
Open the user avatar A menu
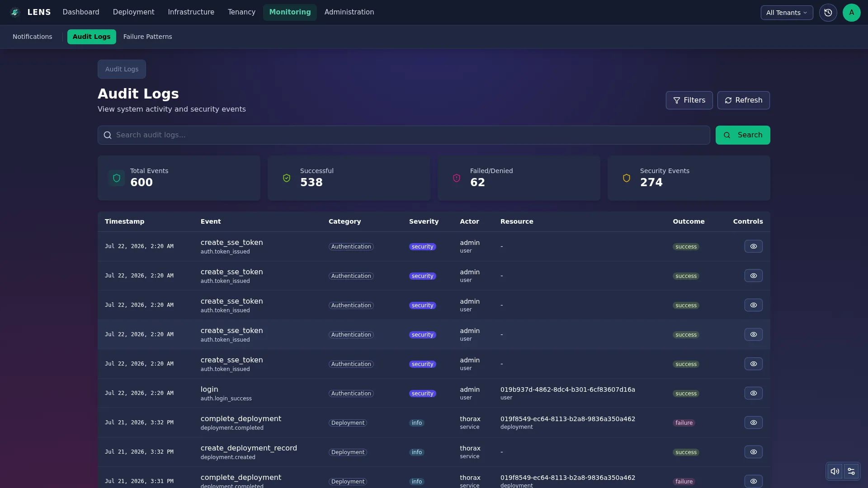click(851, 13)
